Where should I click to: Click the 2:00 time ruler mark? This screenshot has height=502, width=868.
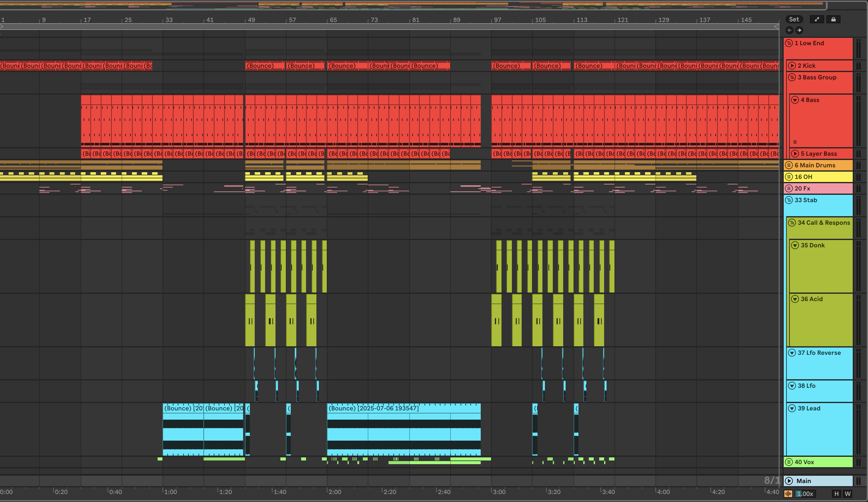point(334,492)
